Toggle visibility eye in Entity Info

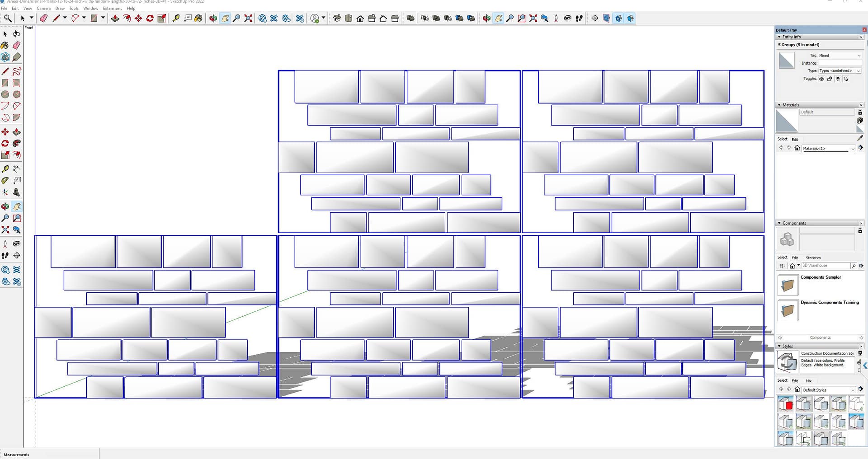(x=821, y=79)
